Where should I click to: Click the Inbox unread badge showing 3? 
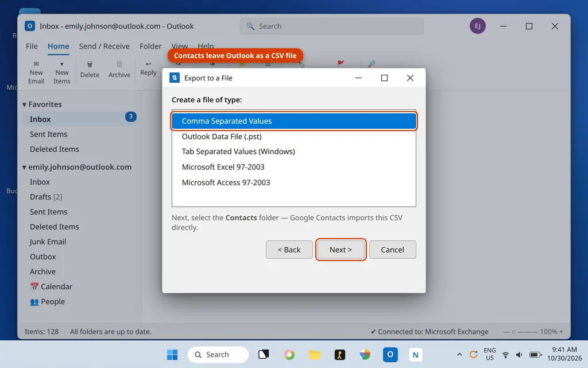[x=130, y=116]
